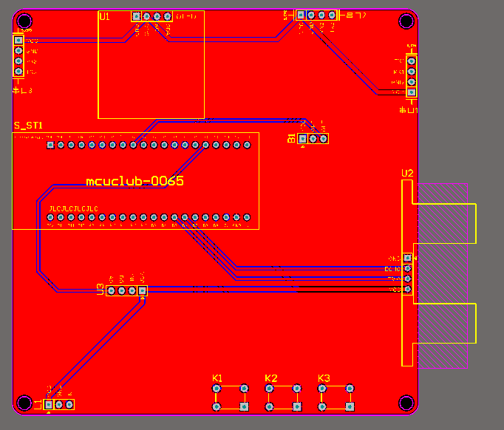Select the S_ST1 designator label
This screenshot has width=504, height=430.
(28, 126)
